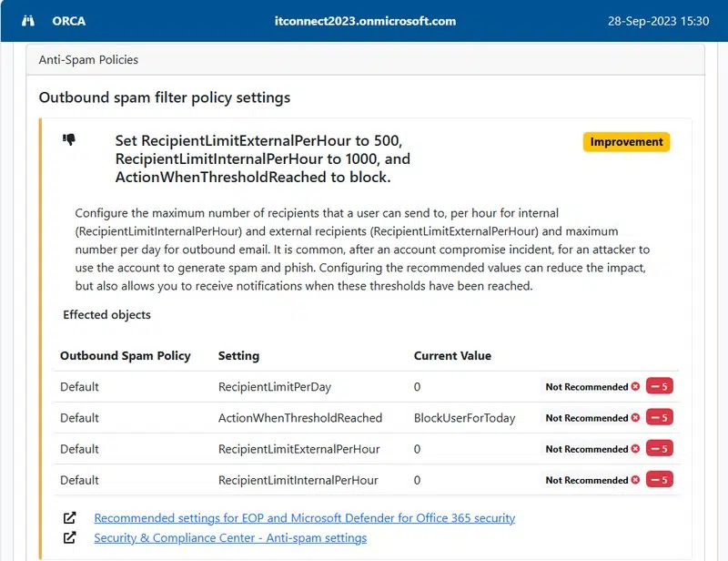Image resolution: width=728 pixels, height=561 pixels.
Task: Click the -5 score badge for ActionWhenThresholdReached
Action: tap(659, 418)
